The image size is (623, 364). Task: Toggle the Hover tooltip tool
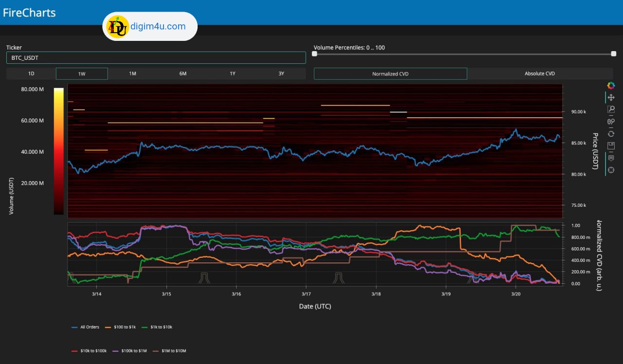(611, 158)
